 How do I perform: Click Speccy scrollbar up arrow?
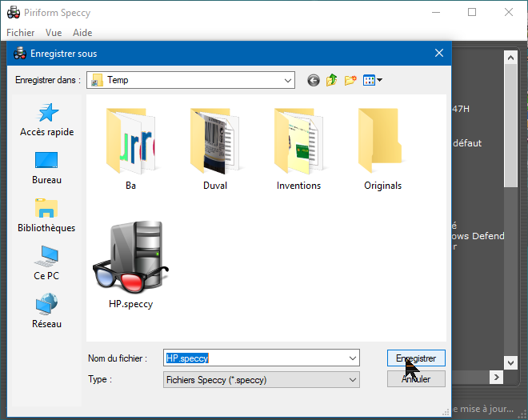(510, 58)
